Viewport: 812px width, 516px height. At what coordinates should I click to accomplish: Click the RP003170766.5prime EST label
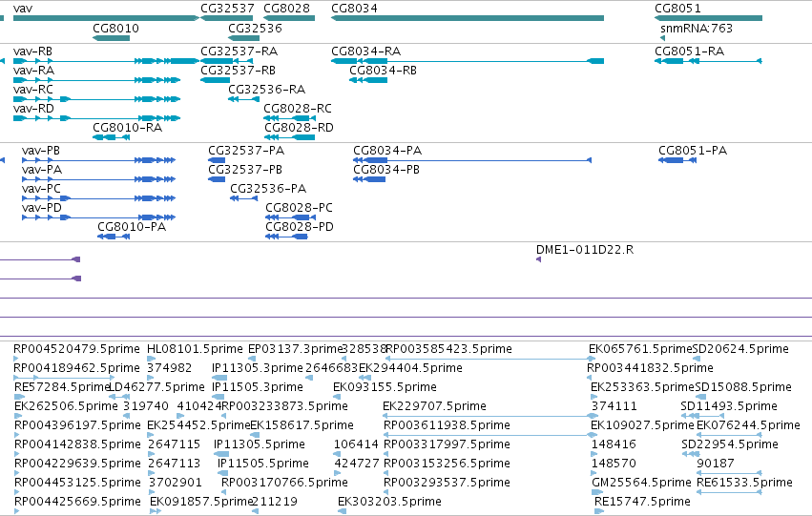coord(285,483)
